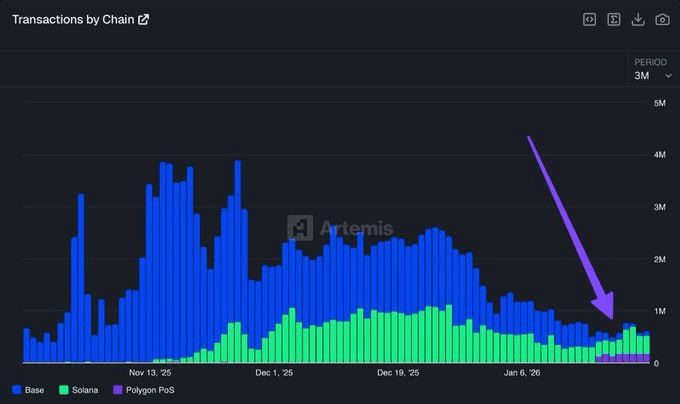
Task: Click the Dec 1, '25 axis label
Action: point(274,372)
